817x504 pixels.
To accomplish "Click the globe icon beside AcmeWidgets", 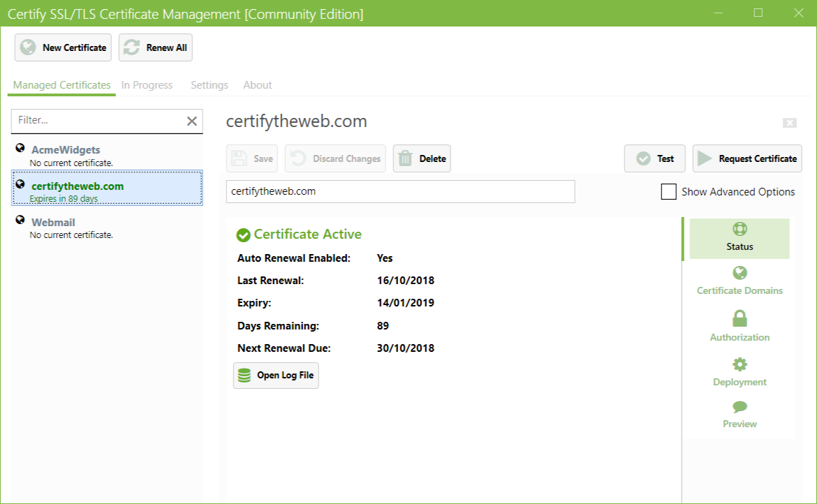I will [20, 148].
